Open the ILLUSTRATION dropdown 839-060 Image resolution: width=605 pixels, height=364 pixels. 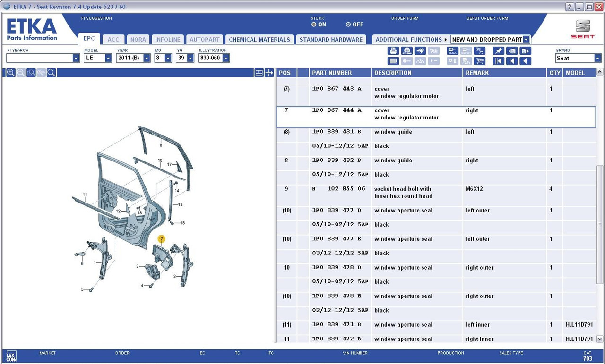pyautogui.click(x=226, y=58)
